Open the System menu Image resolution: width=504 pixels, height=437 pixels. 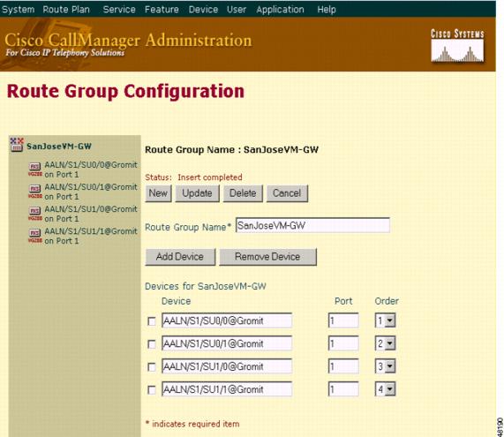click(18, 10)
